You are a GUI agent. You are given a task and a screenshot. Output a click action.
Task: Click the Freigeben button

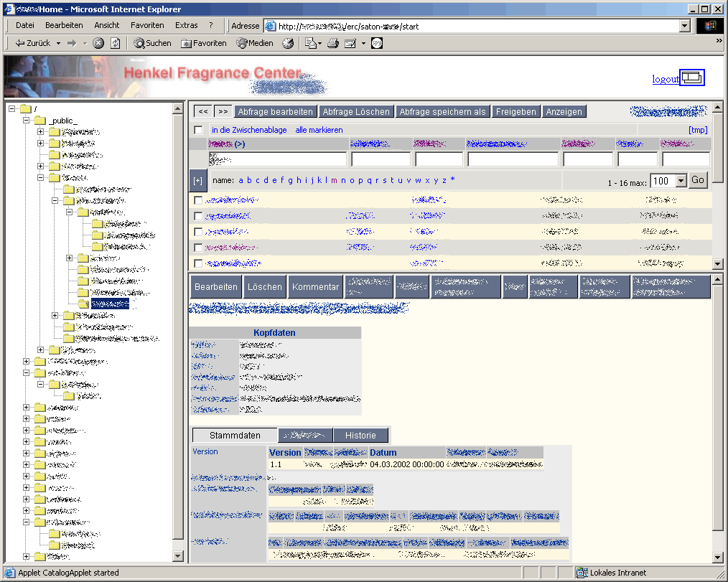pos(515,111)
